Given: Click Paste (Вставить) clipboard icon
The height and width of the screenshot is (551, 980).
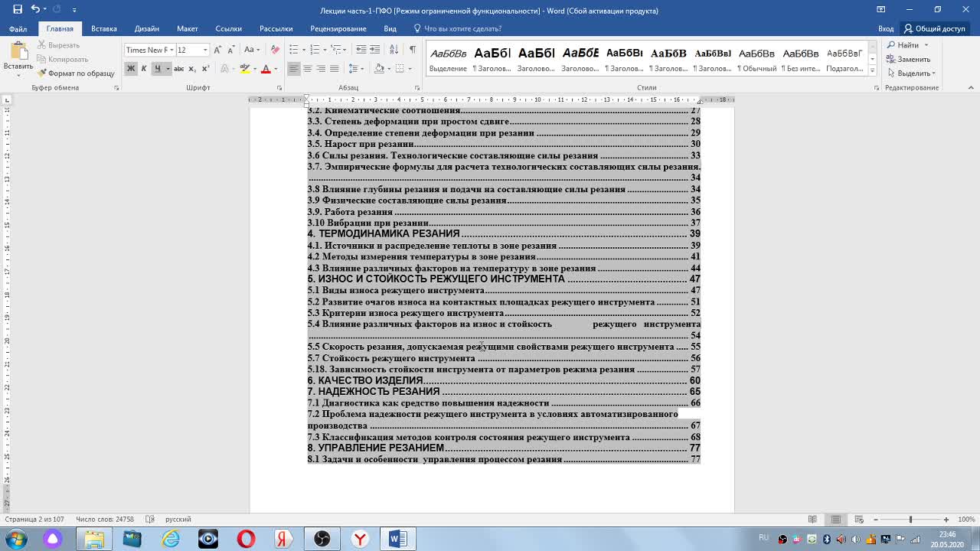Looking at the screenshot, I should point(18,52).
